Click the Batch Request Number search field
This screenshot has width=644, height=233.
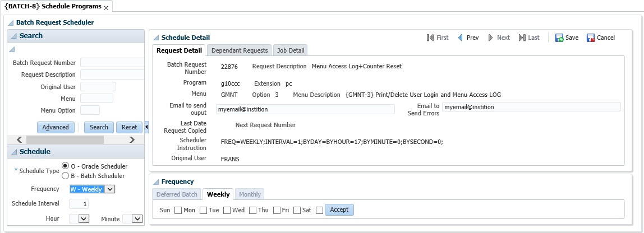click(112, 63)
